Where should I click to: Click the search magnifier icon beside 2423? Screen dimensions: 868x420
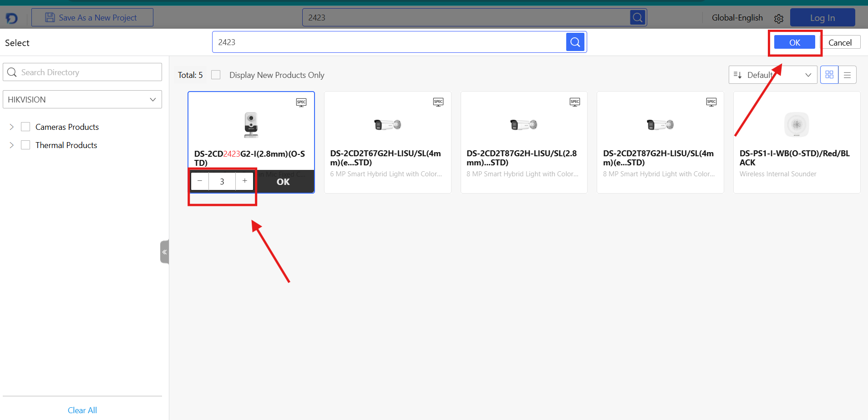[575, 42]
